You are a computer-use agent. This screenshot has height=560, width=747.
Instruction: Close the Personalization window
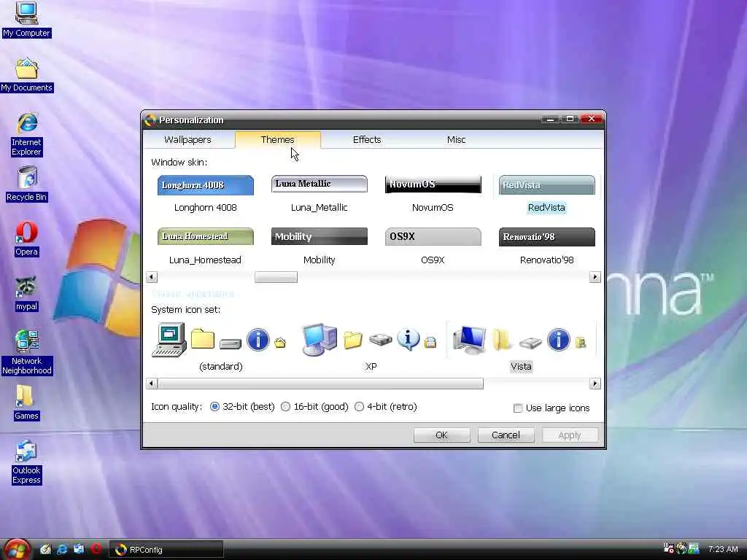591,119
